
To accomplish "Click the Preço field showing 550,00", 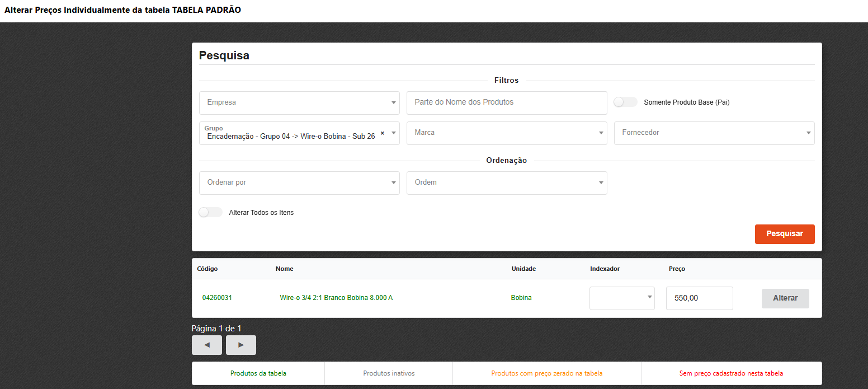I will (x=699, y=298).
